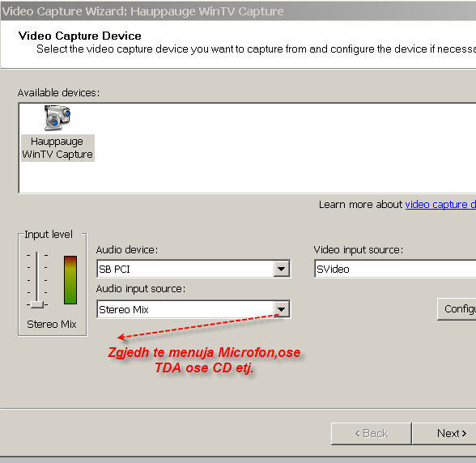Image resolution: width=476 pixels, height=463 pixels.
Task: Expand the Audio device dropdown arrow
Action: tap(281, 269)
